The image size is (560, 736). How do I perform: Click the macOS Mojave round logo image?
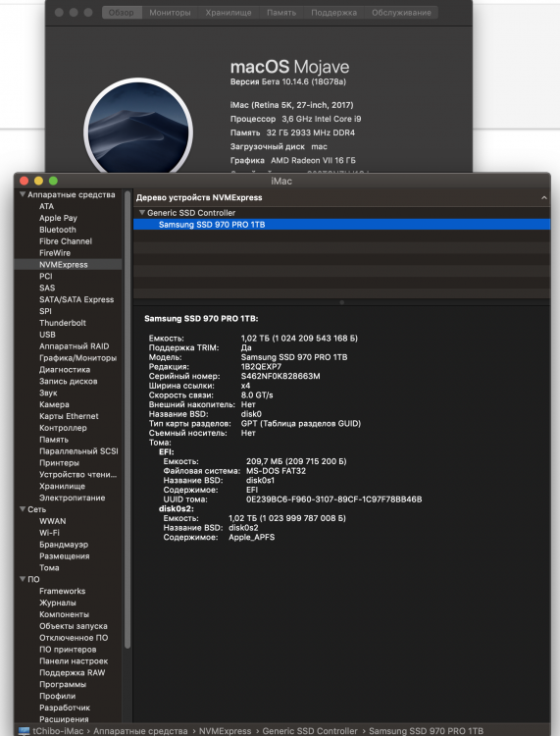tap(138, 127)
